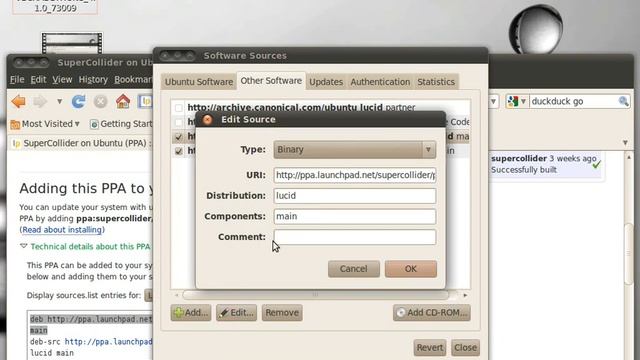Reload page with Firefox refresh icon
The width and height of the screenshot is (640, 360).
point(78,101)
